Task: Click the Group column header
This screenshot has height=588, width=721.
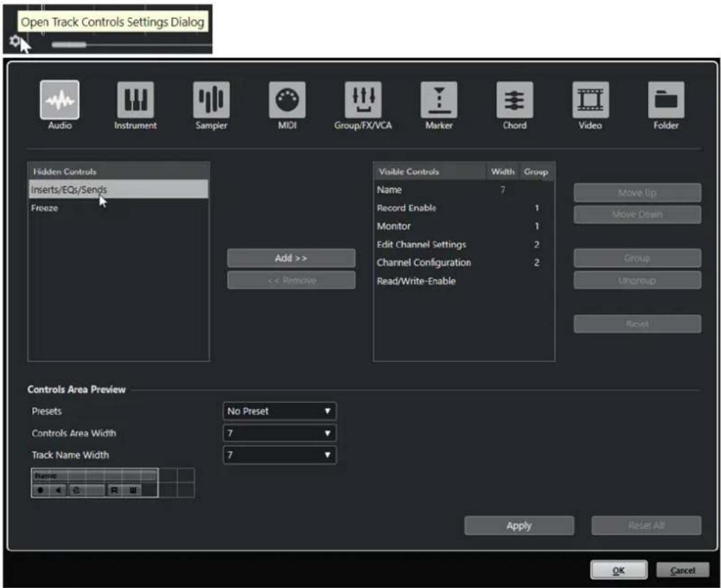Action: (x=536, y=171)
